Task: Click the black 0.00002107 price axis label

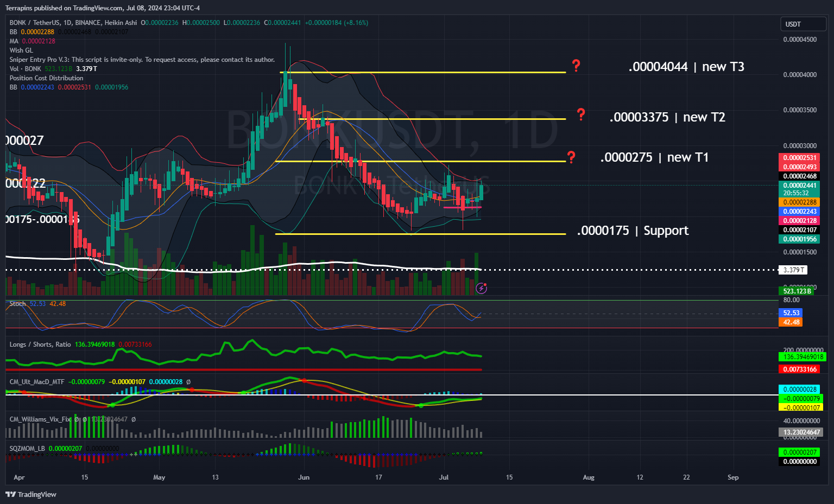Action: [x=800, y=230]
